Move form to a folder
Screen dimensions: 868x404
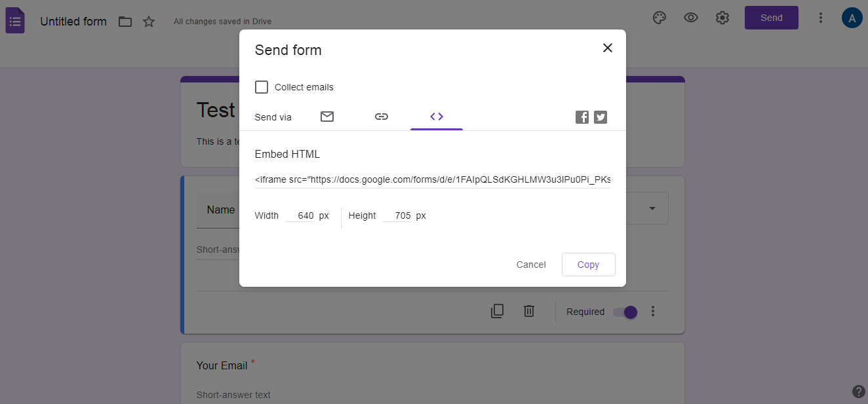(125, 21)
